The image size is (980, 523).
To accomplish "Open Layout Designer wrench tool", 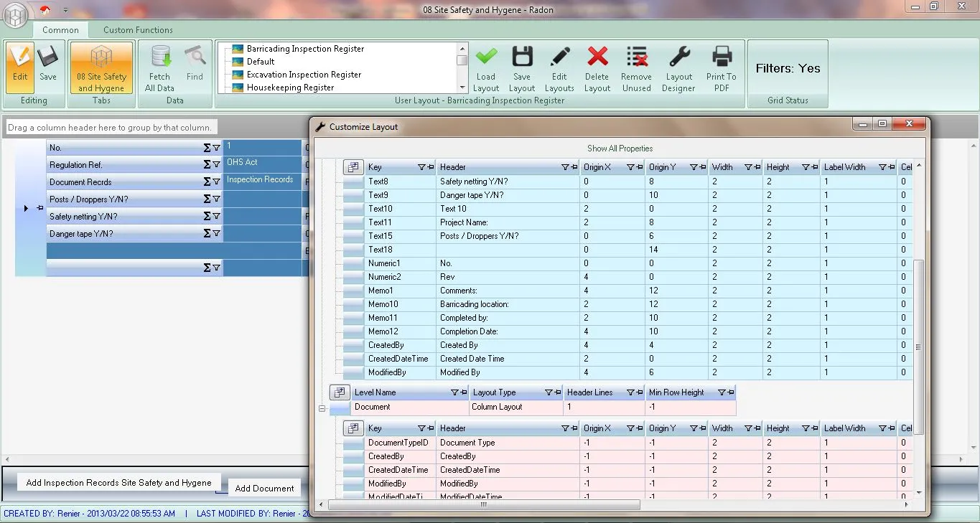I will 678,67.
